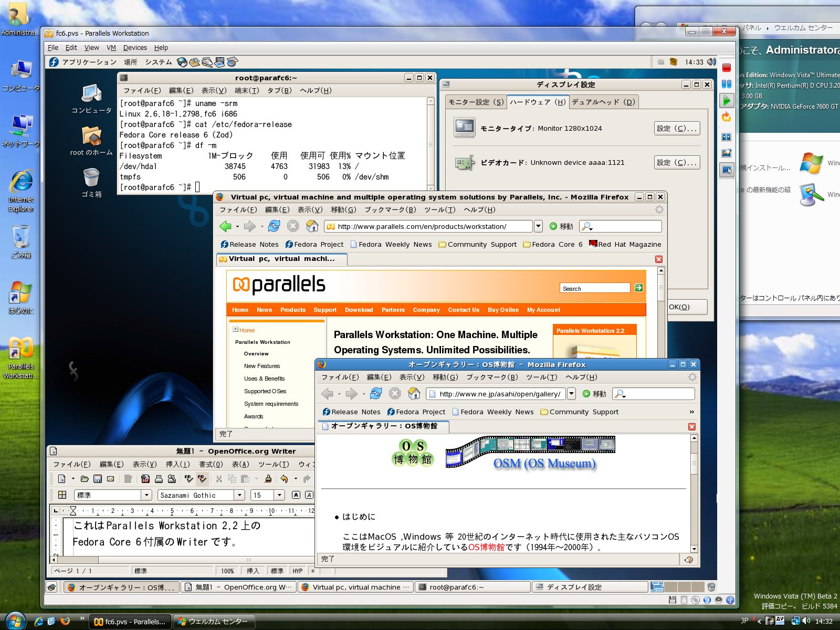Click the green start VM play button

(727, 100)
